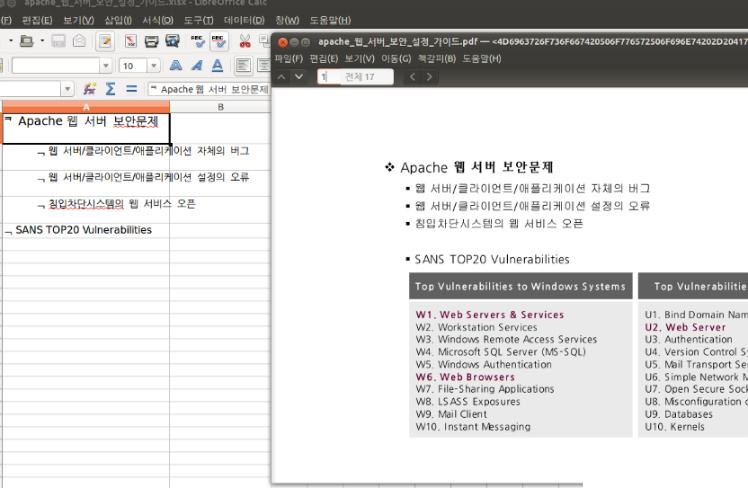Click the Sum sigma icon
Image resolution: width=748 pixels, height=488 pixels.
[x=110, y=89]
